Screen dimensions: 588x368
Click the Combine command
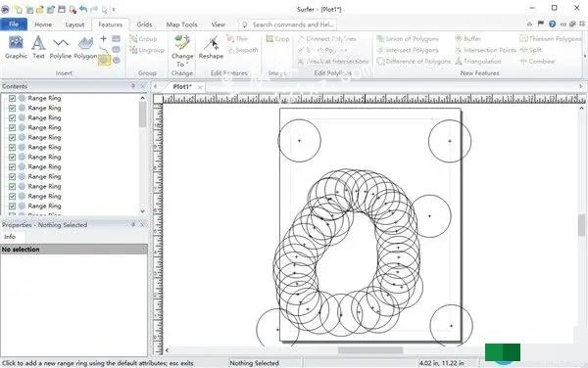click(538, 61)
